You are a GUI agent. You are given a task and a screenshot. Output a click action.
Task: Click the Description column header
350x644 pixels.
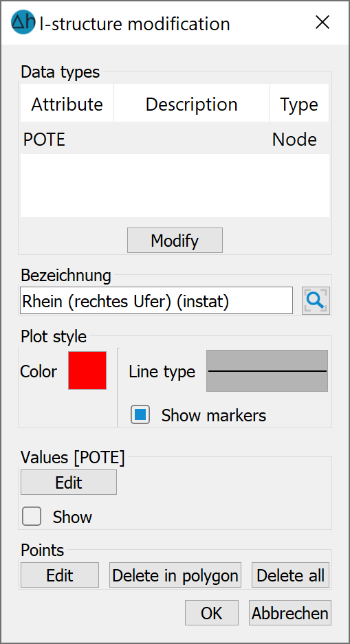point(191,104)
